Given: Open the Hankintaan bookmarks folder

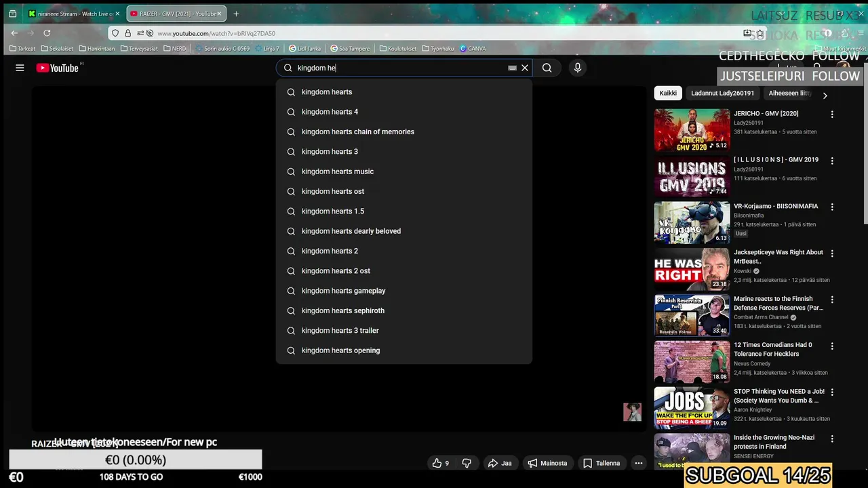Looking at the screenshot, I should tap(97, 49).
